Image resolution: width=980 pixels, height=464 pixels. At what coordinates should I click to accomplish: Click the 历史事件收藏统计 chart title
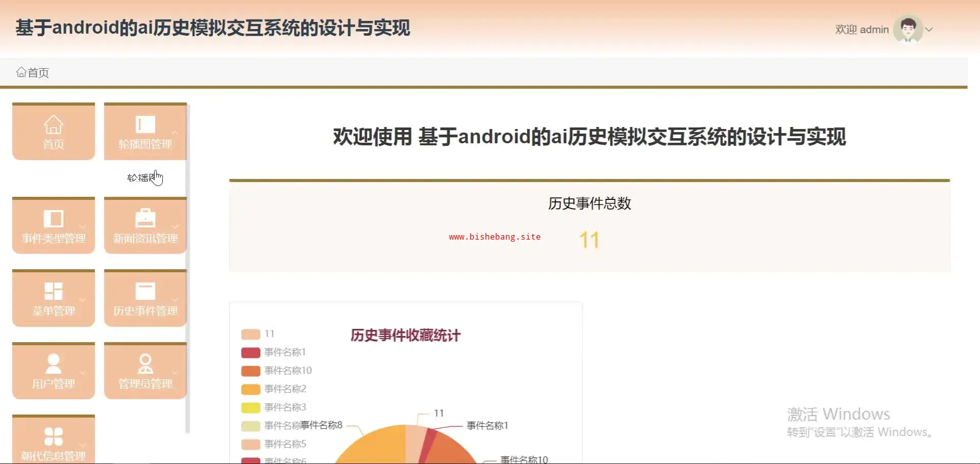(405, 336)
